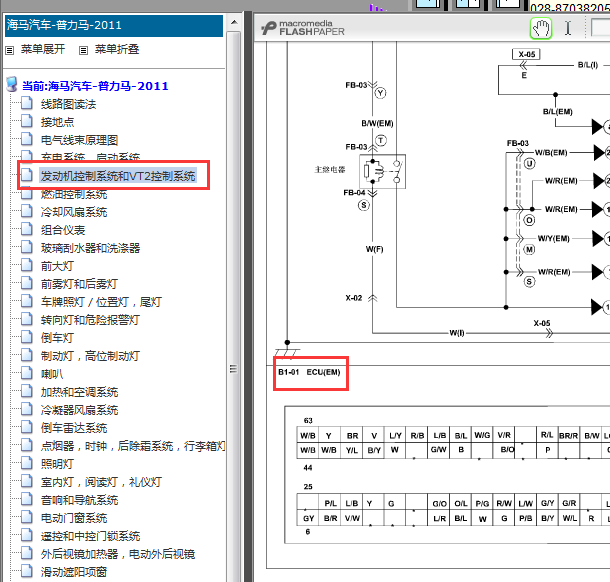This screenshot has height=582, width=610.
Task: Open 前大灯 page
Action: [57, 266]
